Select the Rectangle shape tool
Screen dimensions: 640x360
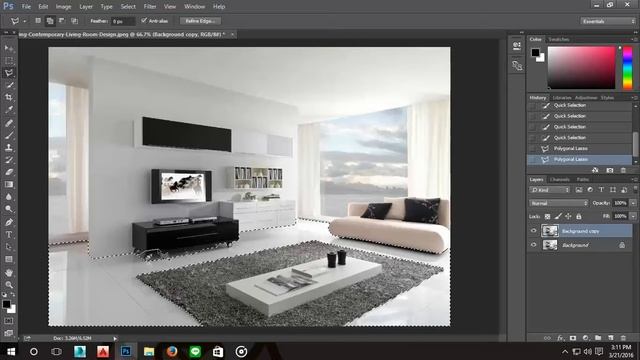click(x=9, y=259)
